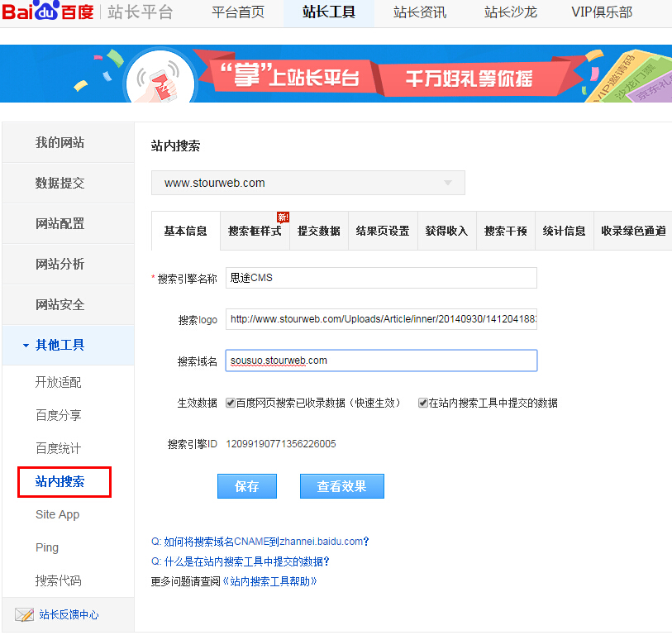This screenshot has height=640, width=672.
Task: Click the 保存 button
Action: click(x=247, y=486)
